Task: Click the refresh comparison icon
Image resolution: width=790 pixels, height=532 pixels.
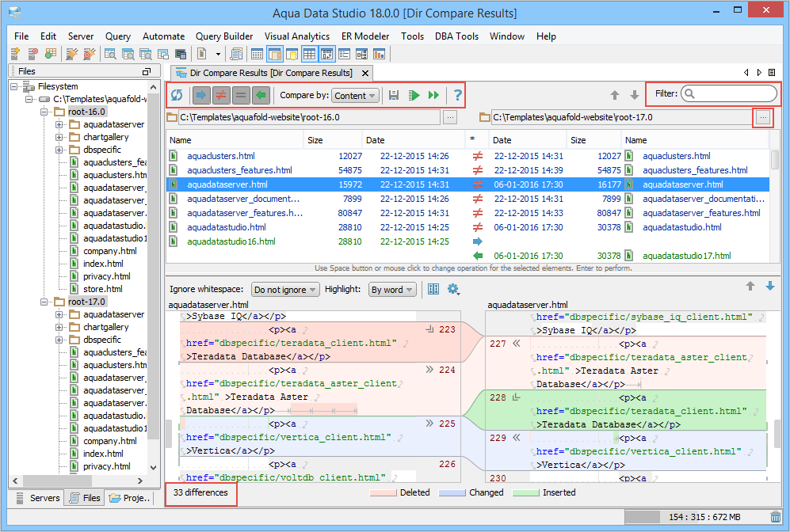Action: tap(177, 95)
